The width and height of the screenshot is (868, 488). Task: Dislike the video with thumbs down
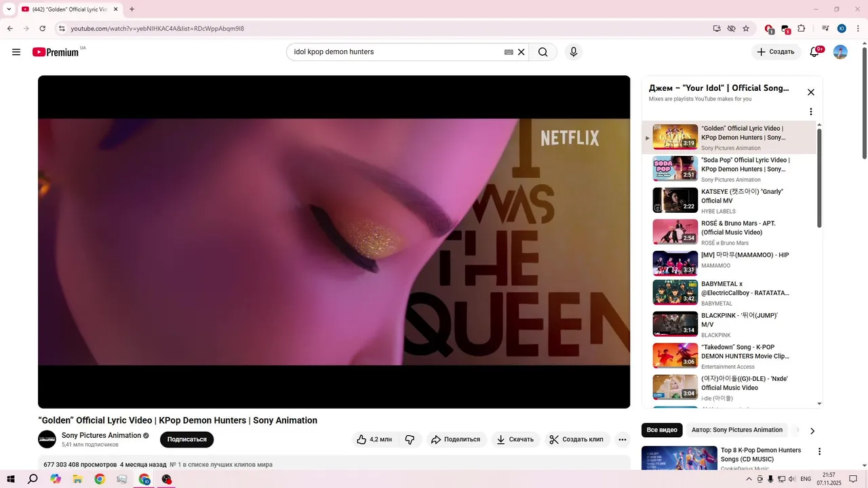[410, 439]
